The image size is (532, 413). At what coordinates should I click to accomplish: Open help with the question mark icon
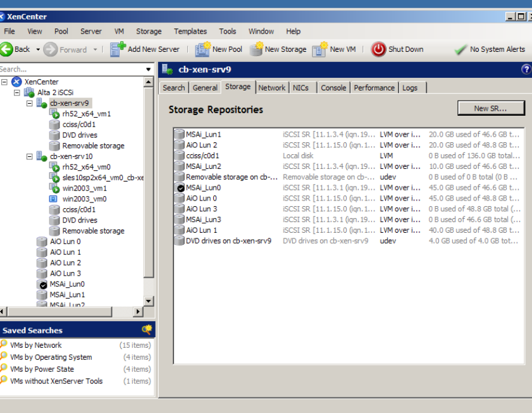(526, 70)
